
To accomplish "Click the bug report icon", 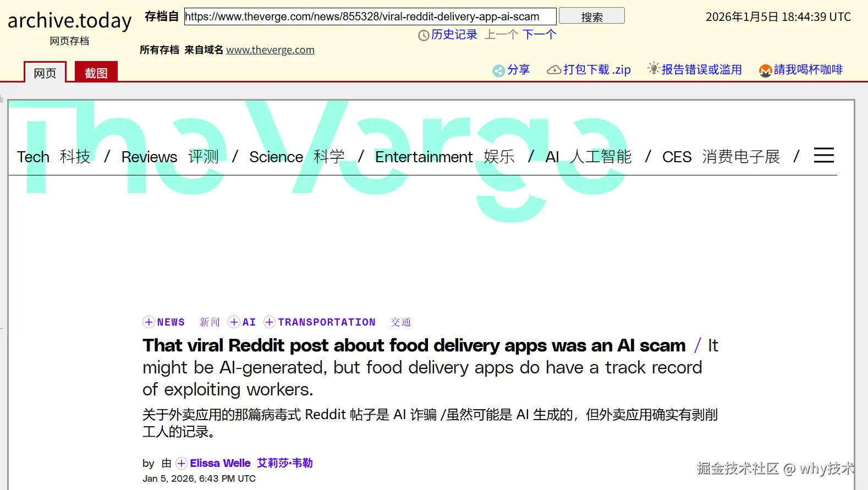I will (653, 69).
